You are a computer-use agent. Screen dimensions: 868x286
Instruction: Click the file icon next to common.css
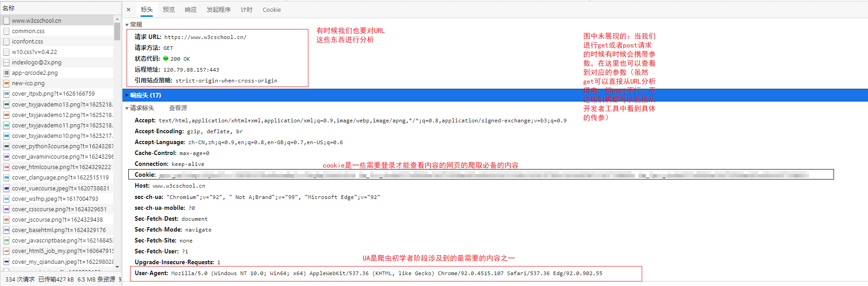(x=6, y=31)
